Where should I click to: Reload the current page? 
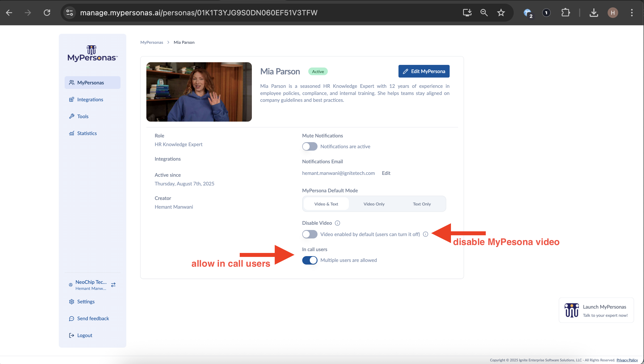pos(47,13)
